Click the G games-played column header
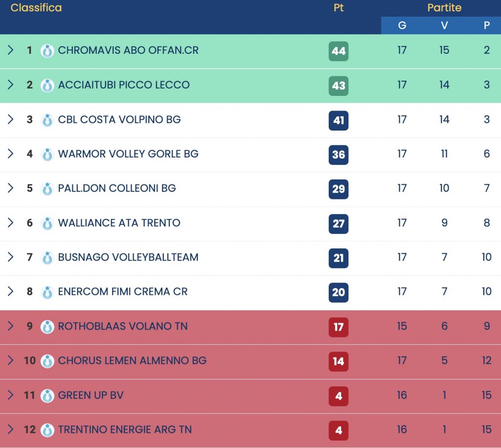Image resolution: width=501 pixels, height=448 pixels. tap(402, 25)
